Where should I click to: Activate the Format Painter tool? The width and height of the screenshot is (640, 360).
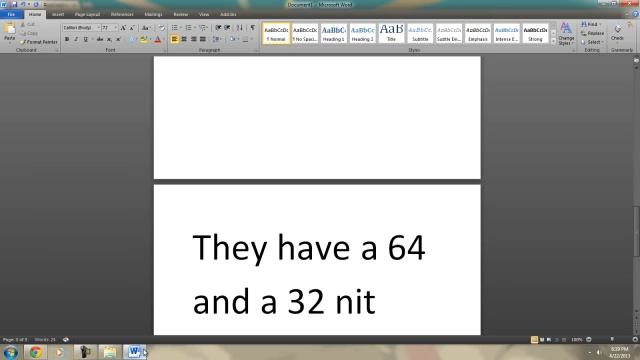tap(39, 42)
